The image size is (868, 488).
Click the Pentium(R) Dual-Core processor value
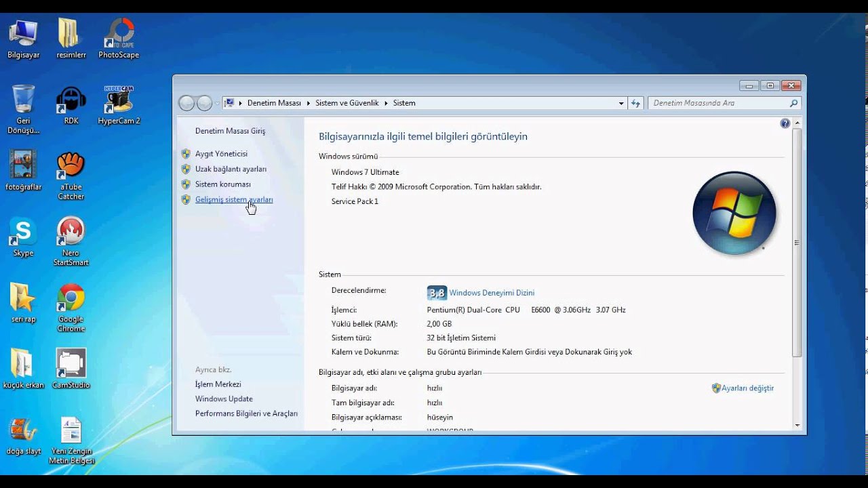pyautogui.click(x=526, y=310)
